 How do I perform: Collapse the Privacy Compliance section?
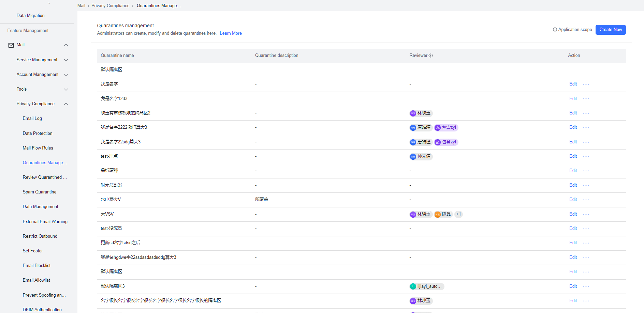click(66, 104)
